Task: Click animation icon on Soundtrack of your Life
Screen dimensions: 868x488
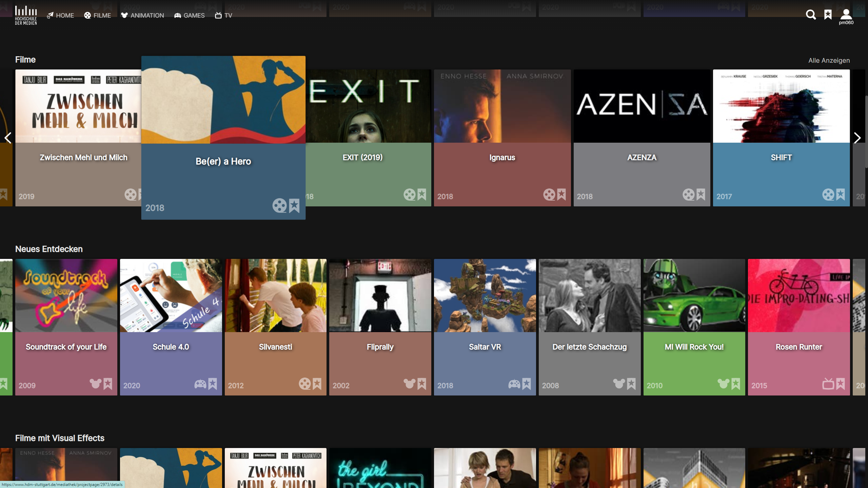Action: click(x=96, y=384)
